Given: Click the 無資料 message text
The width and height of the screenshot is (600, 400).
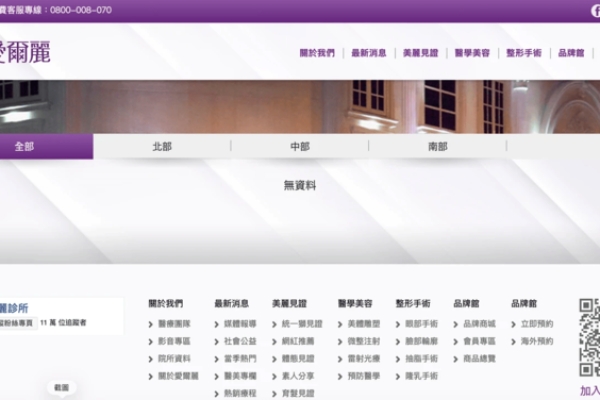Looking at the screenshot, I should pos(300,186).
